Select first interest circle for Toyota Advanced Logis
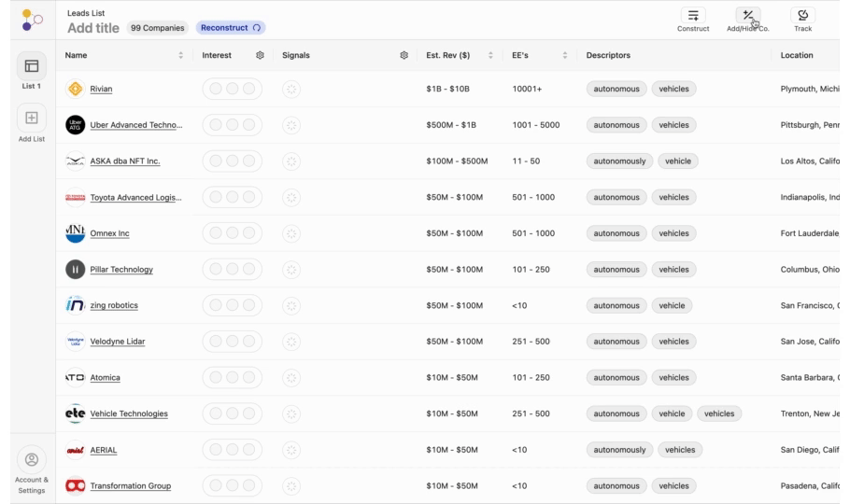Viewport: 850px width, 504px height. point(216,197)
